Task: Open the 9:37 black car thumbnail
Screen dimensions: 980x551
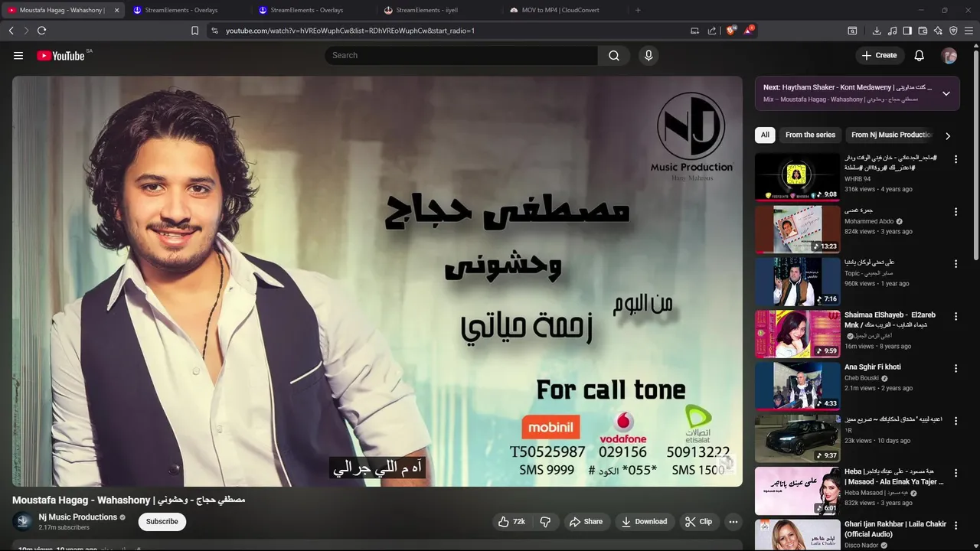Action: 797,439
